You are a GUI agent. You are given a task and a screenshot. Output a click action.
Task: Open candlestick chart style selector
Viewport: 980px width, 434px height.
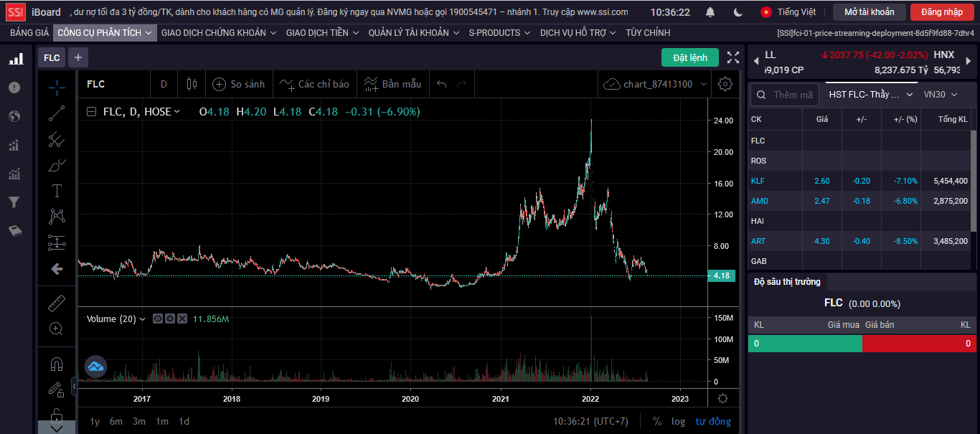192,84
